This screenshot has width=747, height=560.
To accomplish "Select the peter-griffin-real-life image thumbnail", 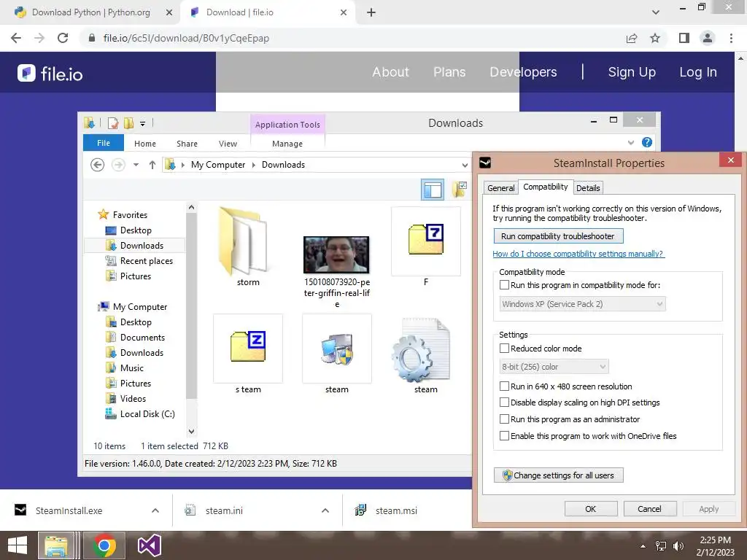I will [x=336, y=254].
